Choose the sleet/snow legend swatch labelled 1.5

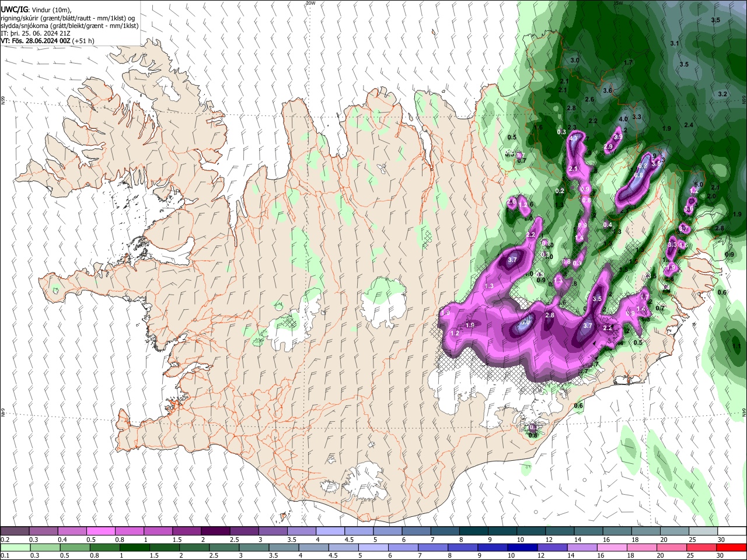click(187, 531)
